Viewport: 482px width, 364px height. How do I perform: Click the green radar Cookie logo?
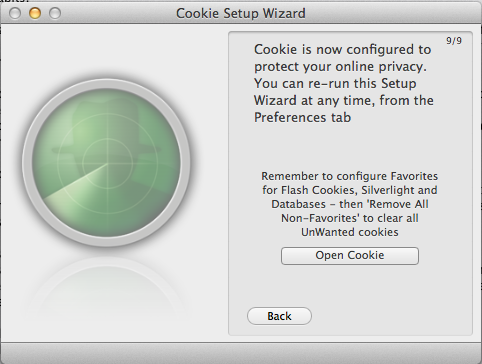107,163
